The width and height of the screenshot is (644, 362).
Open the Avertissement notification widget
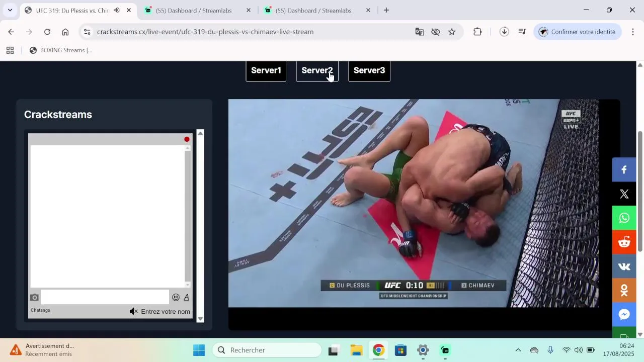point(41,350)
